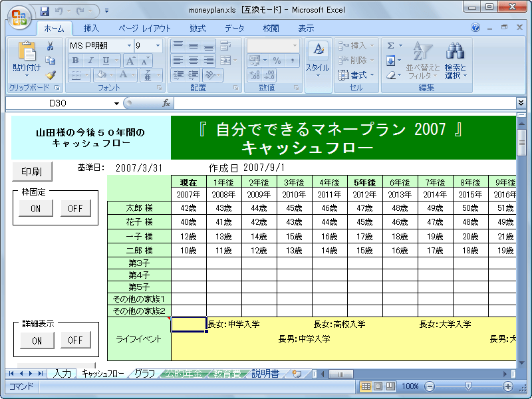The image size is (532, 399).
Task: Align text right
Action: tap(209, 61)
